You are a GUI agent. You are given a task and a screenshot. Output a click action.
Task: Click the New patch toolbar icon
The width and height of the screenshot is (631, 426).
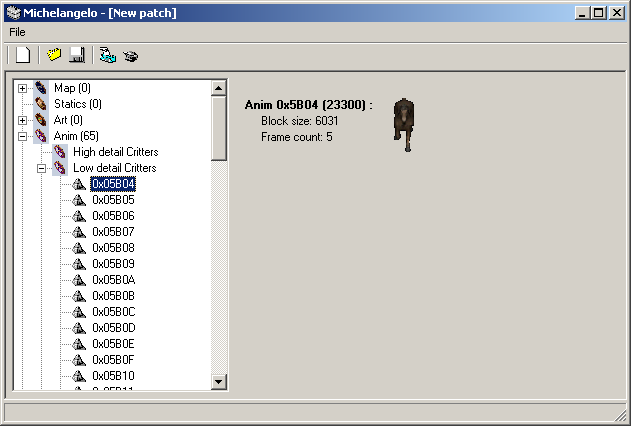23,55
